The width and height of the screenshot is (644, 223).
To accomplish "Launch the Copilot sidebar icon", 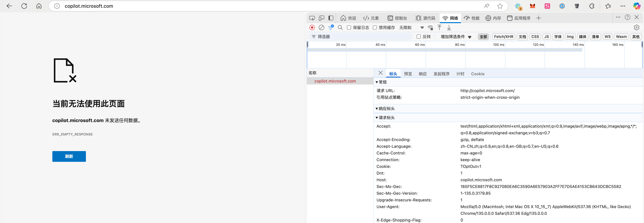I will pyautogui.click(x=636, y=6).
